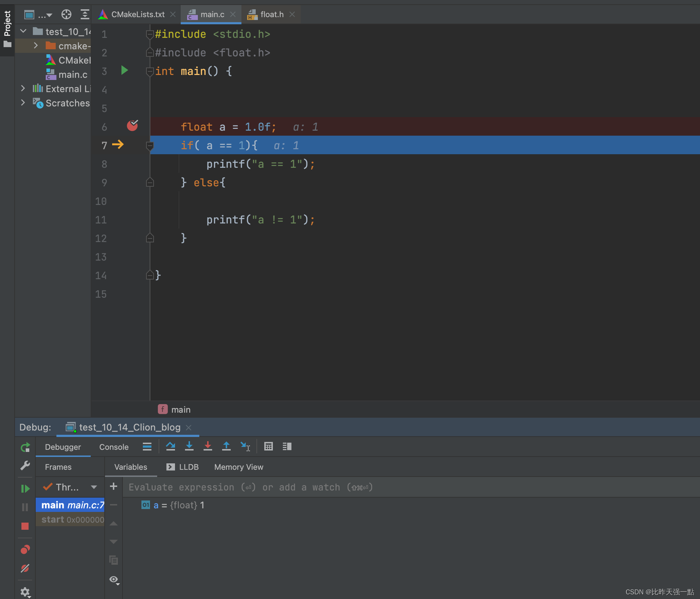The image size is (700, 599).
Task: Expand the External Libraries node
Action: tap(23, 89)
